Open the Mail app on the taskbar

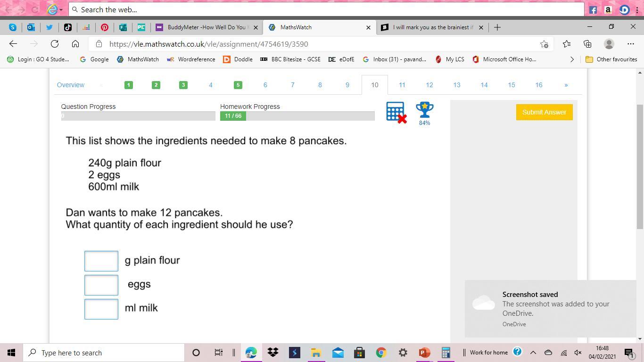(x=338, y=353)
